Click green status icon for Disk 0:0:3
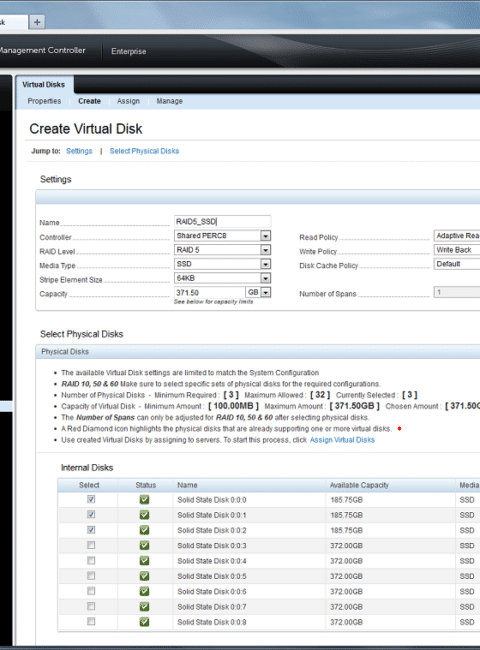480x650 pixels. (x=144, y=546)
